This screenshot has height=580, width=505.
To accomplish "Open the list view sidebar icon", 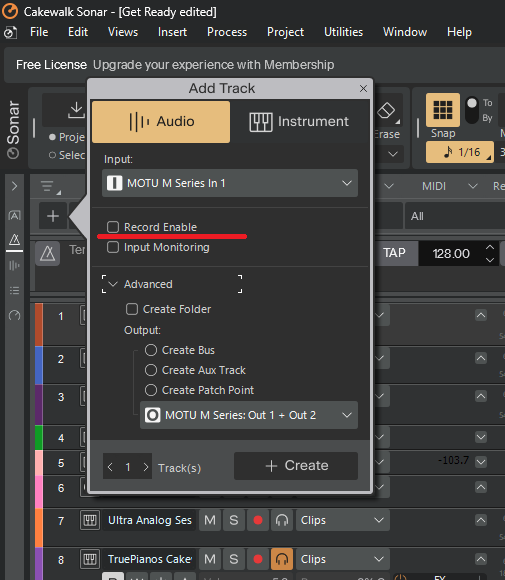I will pyautogui.click(x=14, y=290).
